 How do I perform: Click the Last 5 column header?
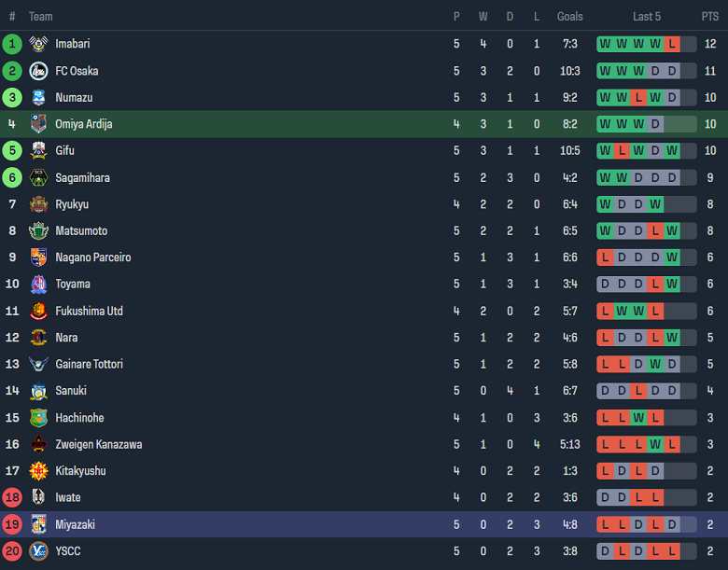(647, 17)
